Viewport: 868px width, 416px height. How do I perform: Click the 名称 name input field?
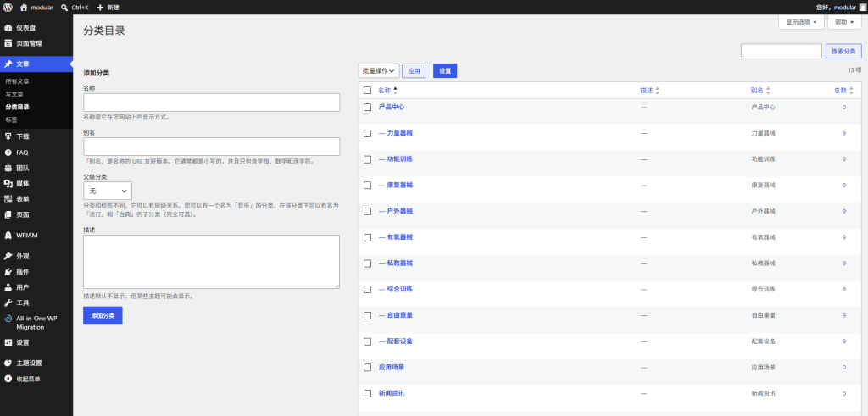click(x=211, y=103)
